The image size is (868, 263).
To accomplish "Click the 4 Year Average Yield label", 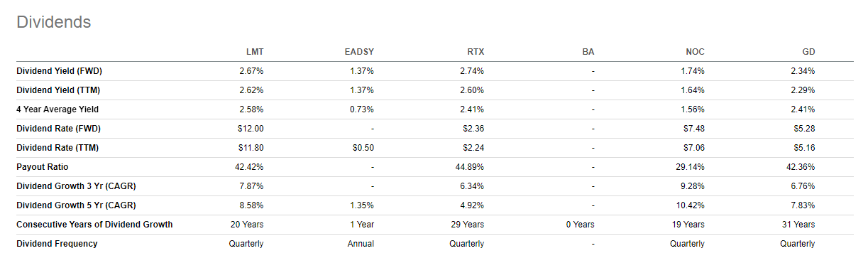I will pyautogui.click(x=57, y=109).
